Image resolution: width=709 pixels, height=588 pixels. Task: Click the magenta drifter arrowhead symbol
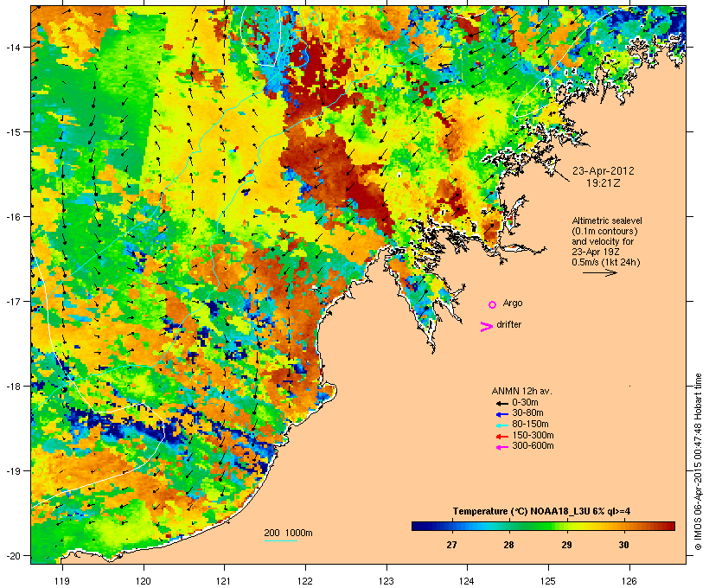486,327
